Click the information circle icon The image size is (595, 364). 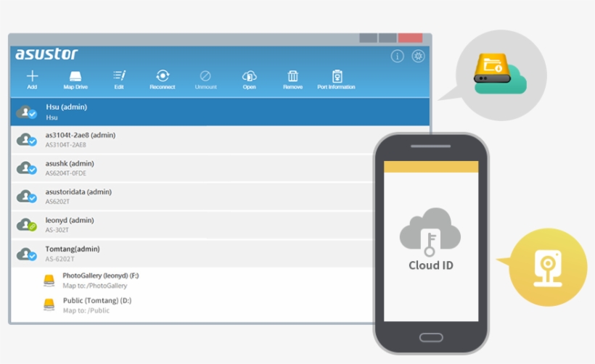pyautogui.click(x=398, y=57)
